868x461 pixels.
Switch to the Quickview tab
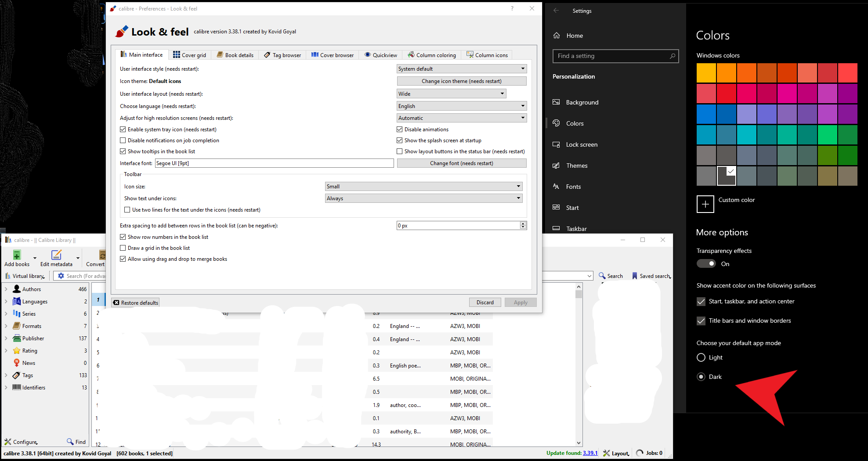pyautogui.click(x=381, y=55)
